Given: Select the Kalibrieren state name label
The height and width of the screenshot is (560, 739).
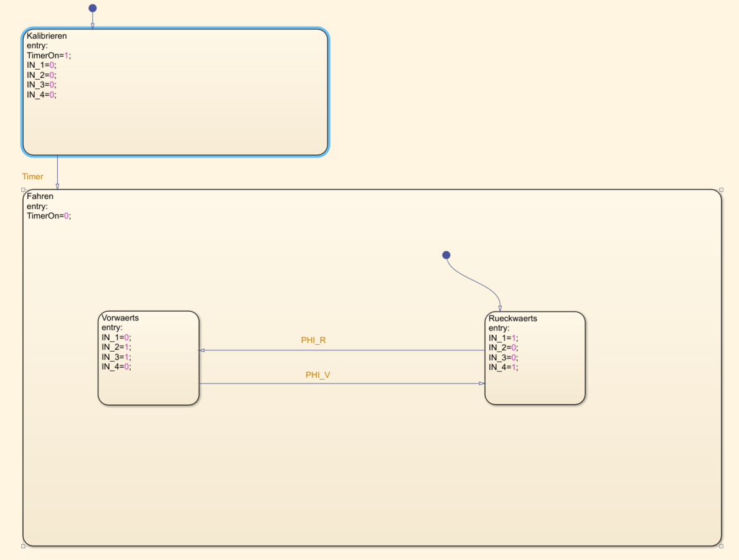Looking at the screenshot, I should [47, 35].
